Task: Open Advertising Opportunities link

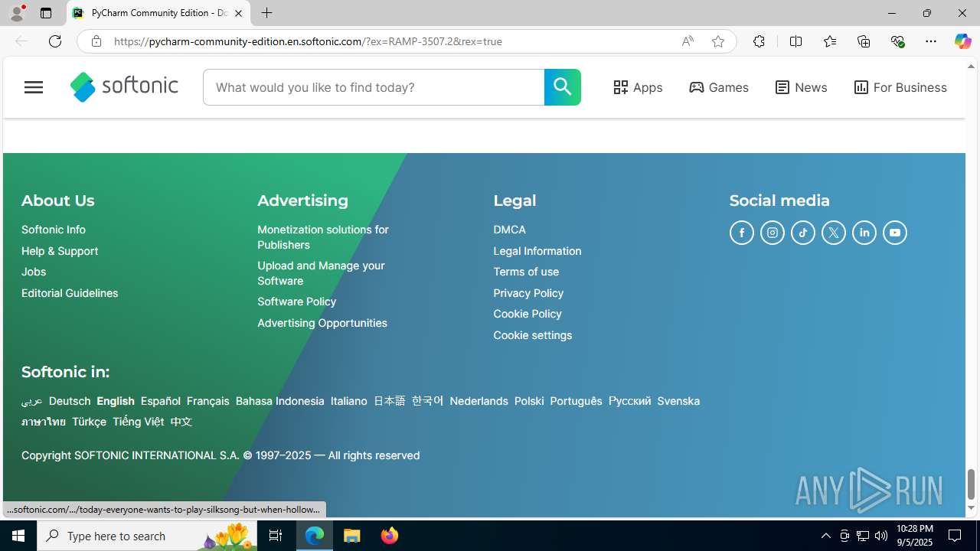Action: click(322, 323)
